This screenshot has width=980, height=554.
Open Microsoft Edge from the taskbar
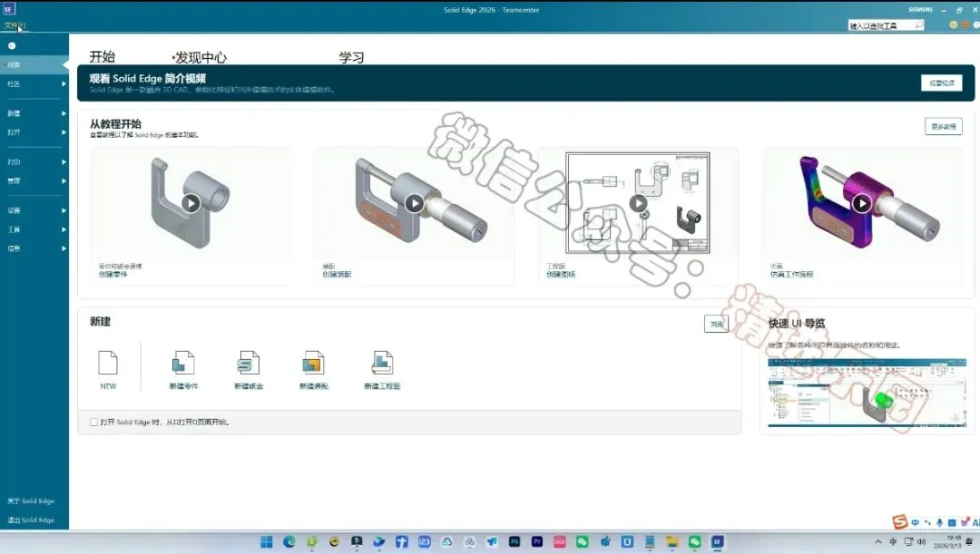pos(289,541)
